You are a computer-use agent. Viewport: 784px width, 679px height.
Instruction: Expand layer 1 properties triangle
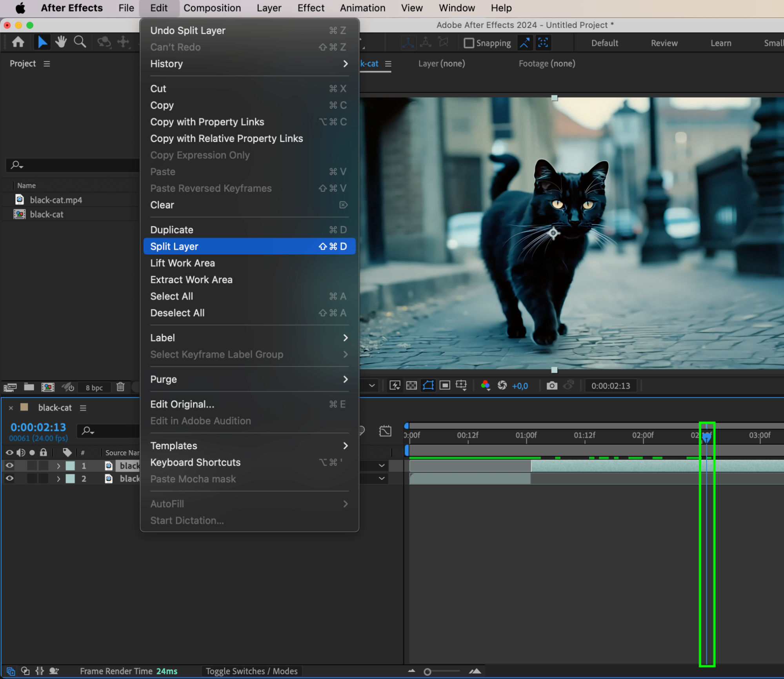coord(58,466)
